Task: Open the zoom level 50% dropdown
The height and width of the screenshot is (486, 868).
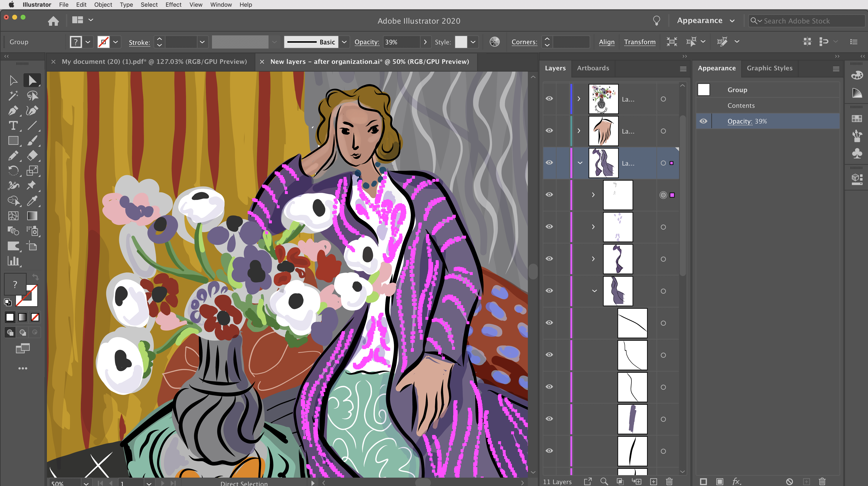Action: click(86, 483)
